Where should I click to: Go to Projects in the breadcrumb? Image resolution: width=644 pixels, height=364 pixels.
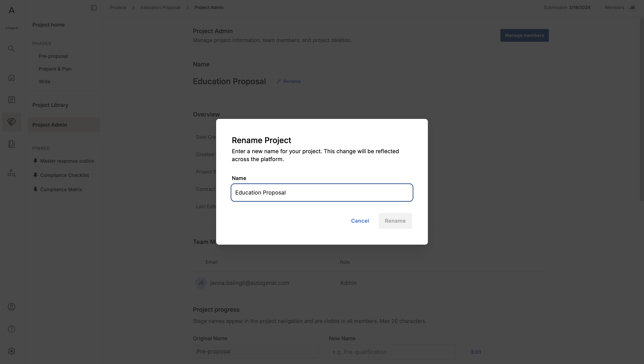(118, 7)
